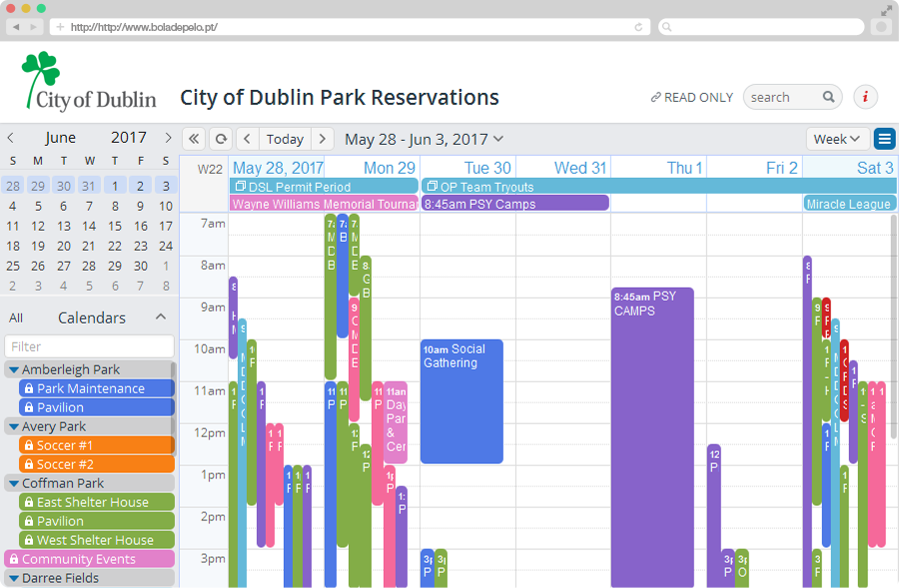Viewport: 899px width, 588px height.
Task: Click the calendar Filter input field
Action: 89,346
